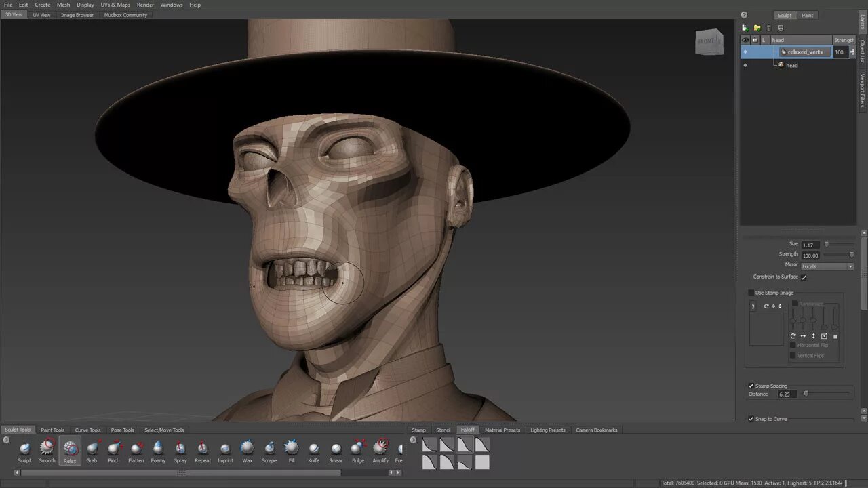
Task: Click the Size slider handle
Action: coord(826,245)
